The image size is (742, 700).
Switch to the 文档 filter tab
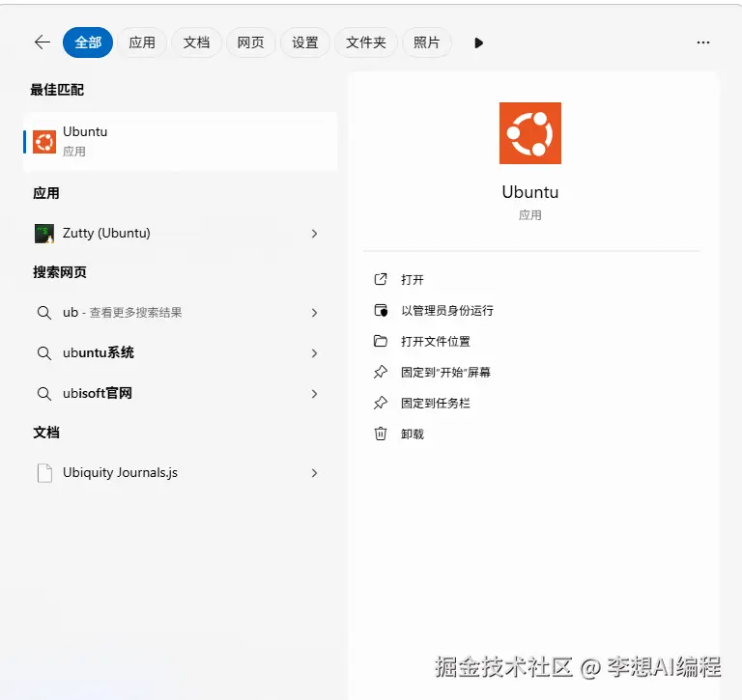click(x=196, y=42)
